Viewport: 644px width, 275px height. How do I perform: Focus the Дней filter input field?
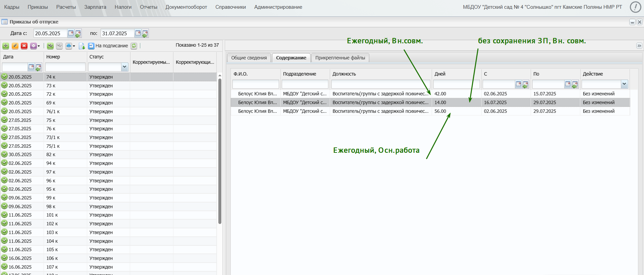(457, 84)
